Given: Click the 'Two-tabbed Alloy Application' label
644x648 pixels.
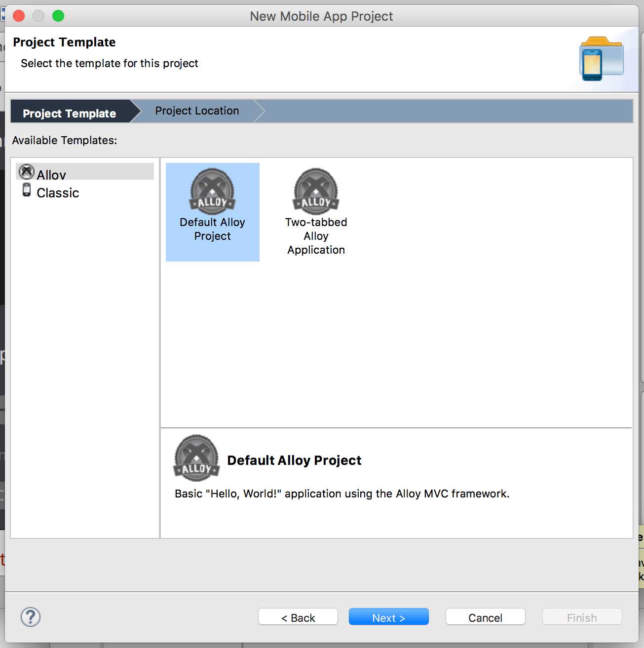Looking at the screenshot, I should (x=316, y=236).
